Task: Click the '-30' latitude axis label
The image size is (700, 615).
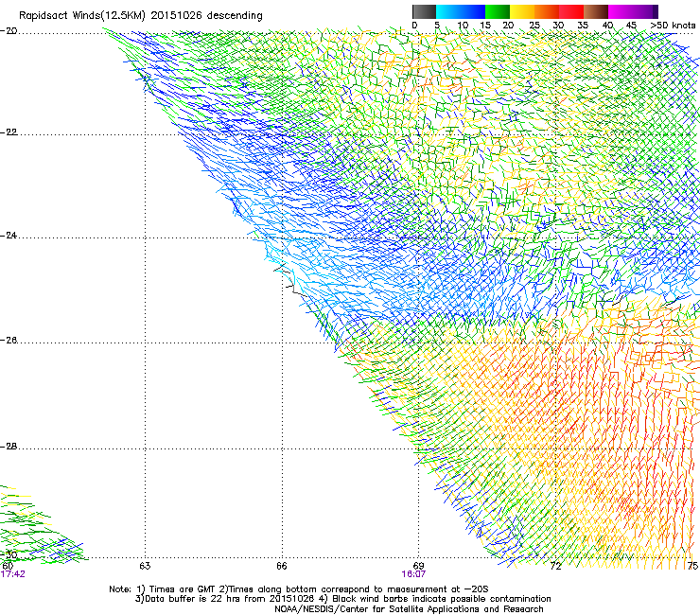Action: (9, 555)
